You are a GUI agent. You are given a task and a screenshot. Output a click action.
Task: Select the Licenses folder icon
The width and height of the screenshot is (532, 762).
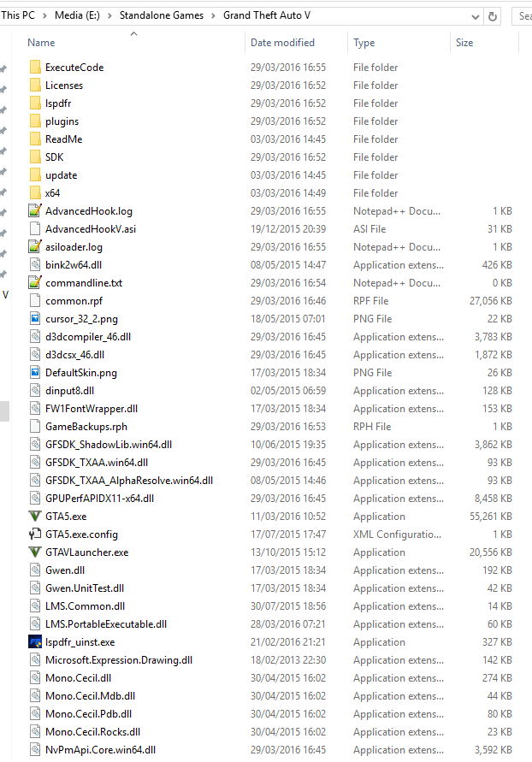coord(35,85)
